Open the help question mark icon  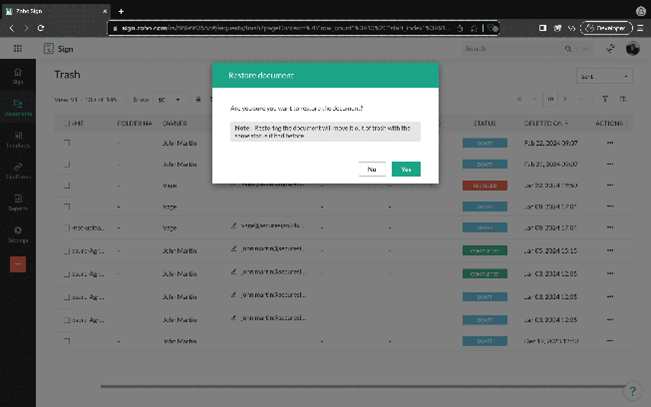(x=632, y=391)
